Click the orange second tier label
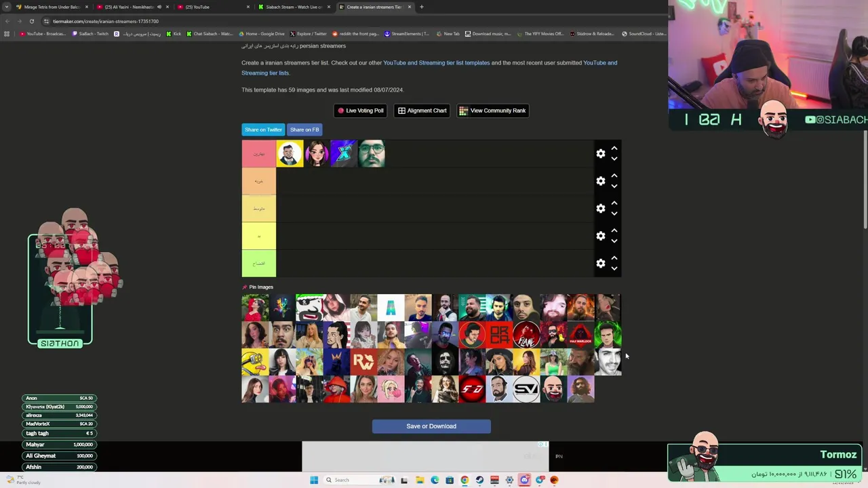 pyautogui.click(x=259, y=181)
